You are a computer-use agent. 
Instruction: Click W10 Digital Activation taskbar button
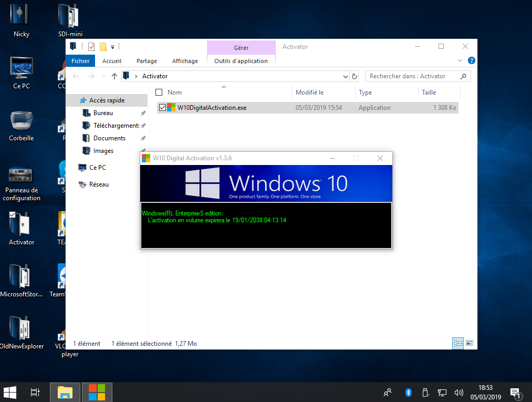pos(97,392)
